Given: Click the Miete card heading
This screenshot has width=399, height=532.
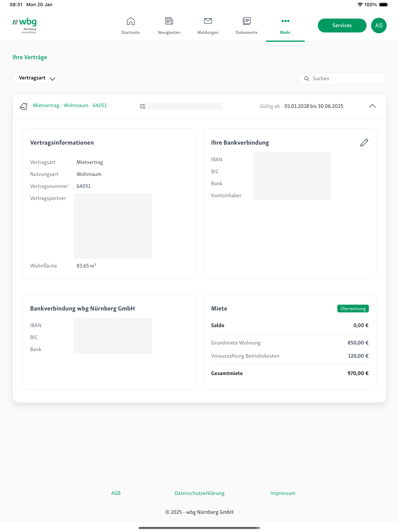Looking at the screenshot, I should pos(219,309).
